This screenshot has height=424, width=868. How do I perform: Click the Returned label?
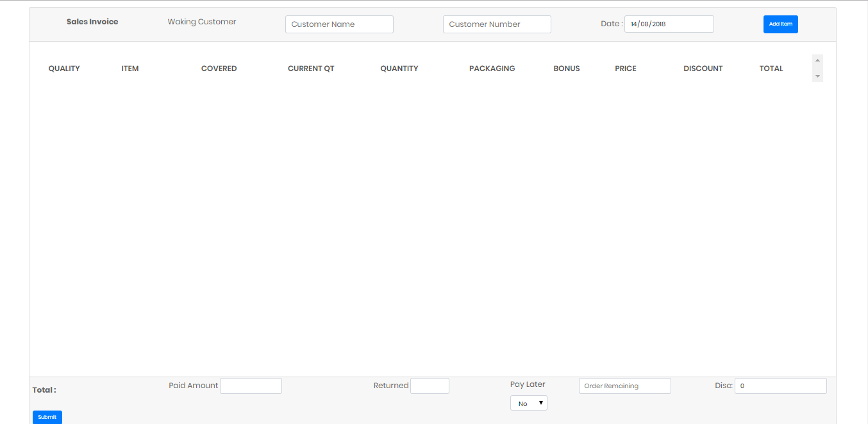(391, 386)
